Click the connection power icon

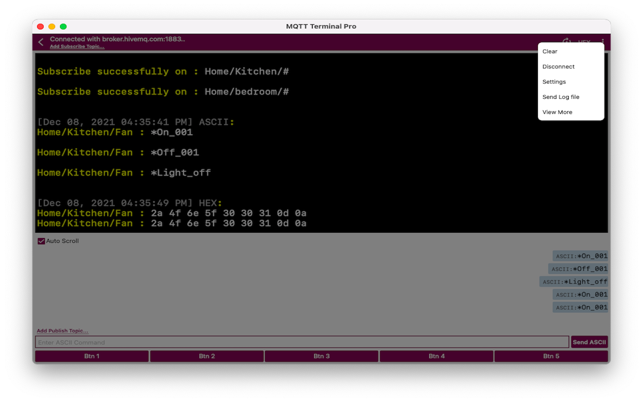click(566, 42)
